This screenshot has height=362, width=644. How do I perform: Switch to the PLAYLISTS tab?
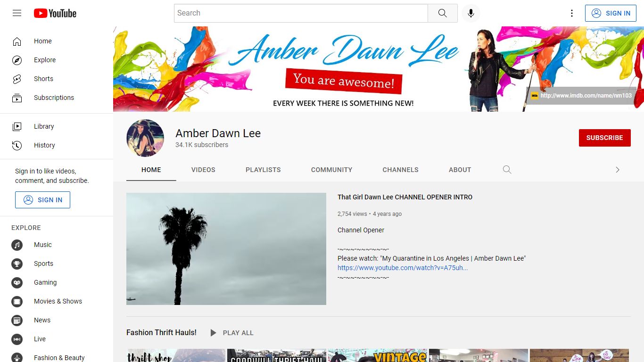[263, 170]
